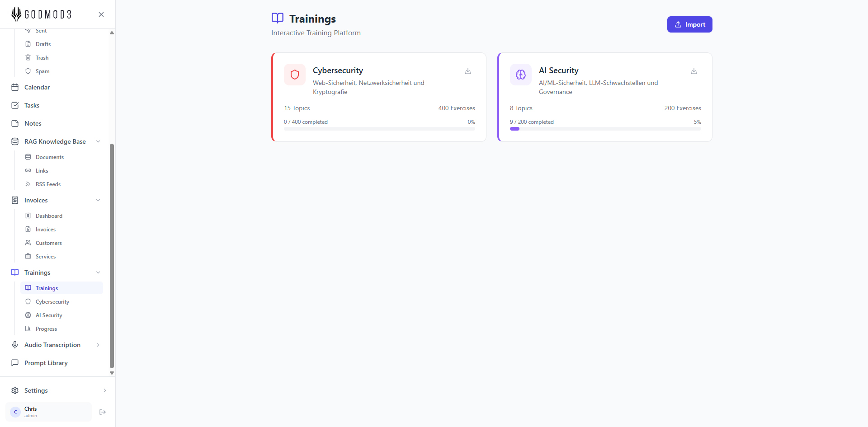868x427 pixels.
Task: Go to Customers under Invoices
Action: (x=48, y=243)
